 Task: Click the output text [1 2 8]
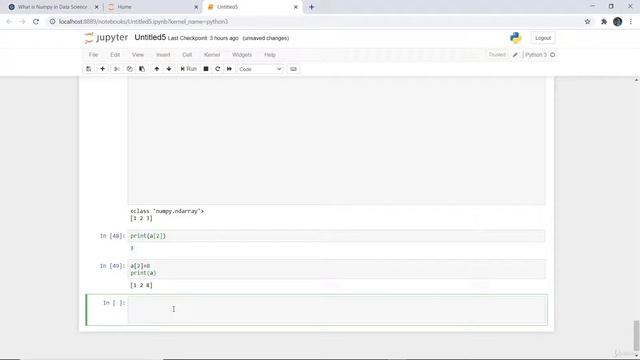(141, 285)
